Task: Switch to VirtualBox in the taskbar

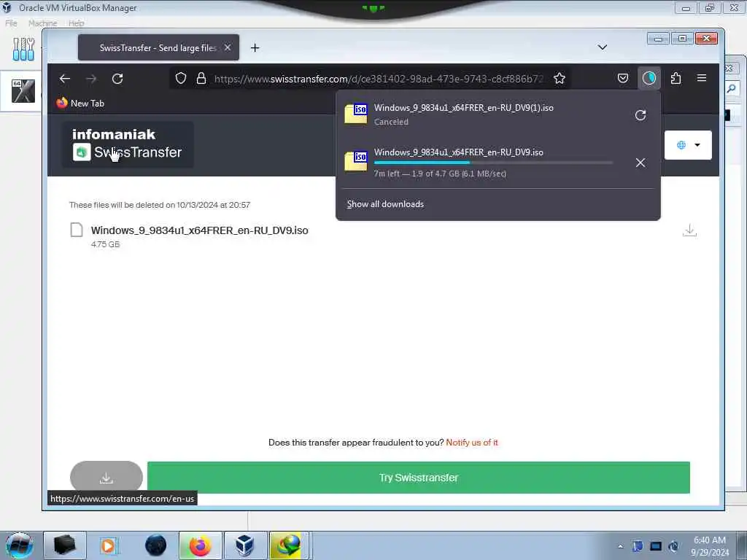Action: [245, 545]
